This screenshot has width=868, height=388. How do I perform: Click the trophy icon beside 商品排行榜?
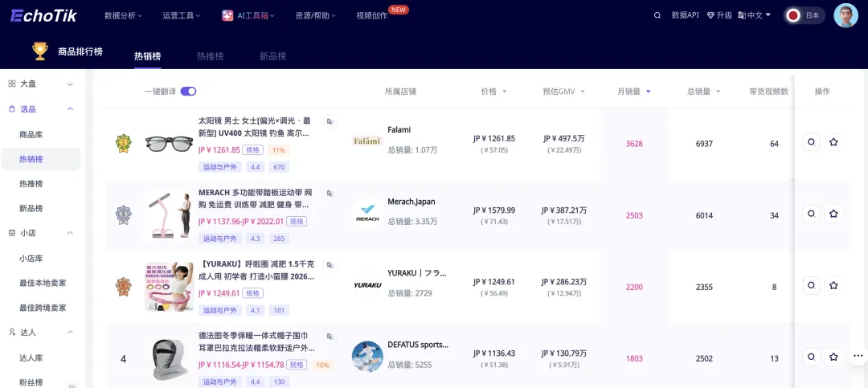(x=40, y=51)
